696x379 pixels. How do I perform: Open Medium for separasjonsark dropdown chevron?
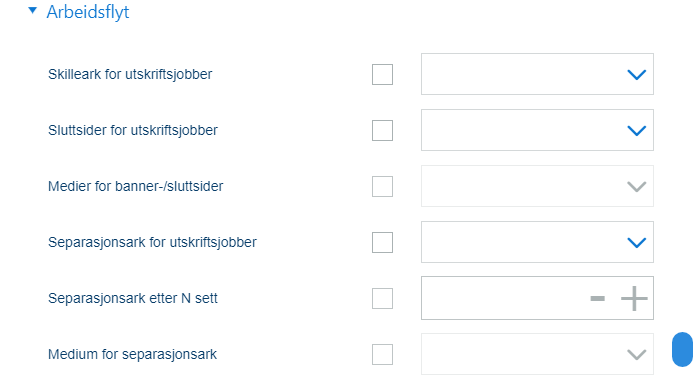click(x=636, y=354)
